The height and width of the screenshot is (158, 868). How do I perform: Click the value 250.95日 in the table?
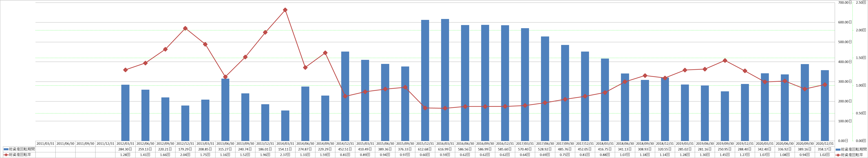pos(725,149)
